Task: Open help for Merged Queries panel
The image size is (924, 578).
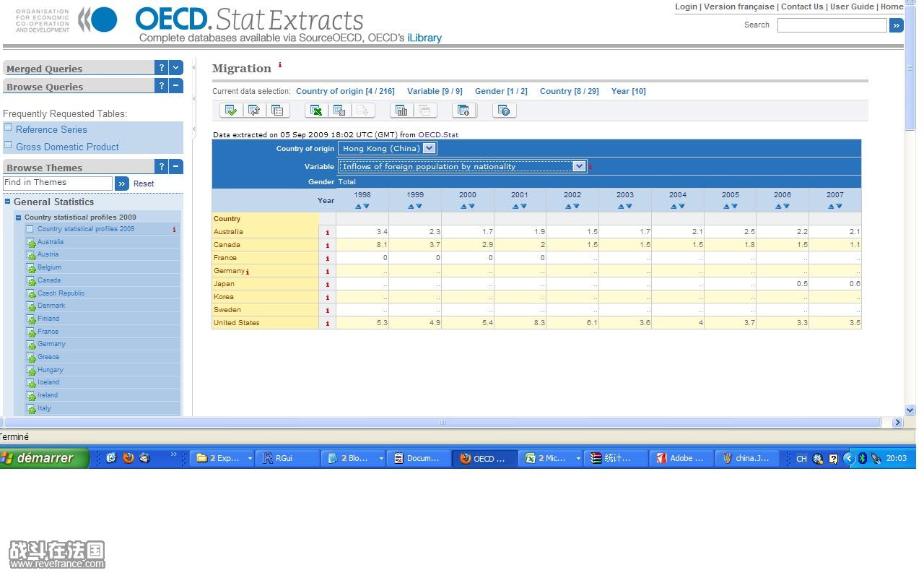Action: coord(162,68)
